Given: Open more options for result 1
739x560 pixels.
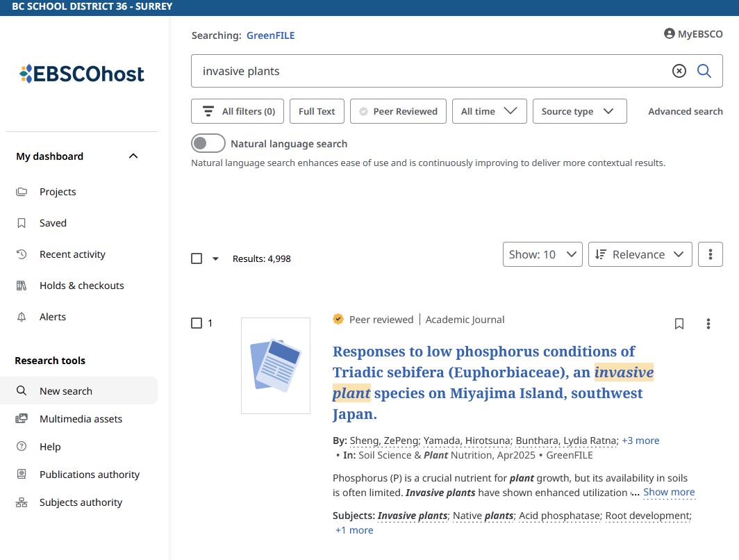Looking at the screenshot, I should (708, 324).
